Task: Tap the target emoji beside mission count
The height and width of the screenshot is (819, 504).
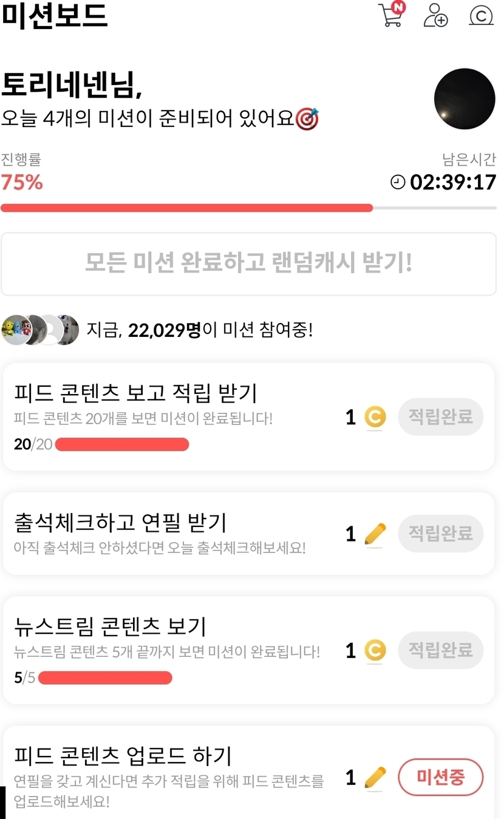Action: point(307,118)
